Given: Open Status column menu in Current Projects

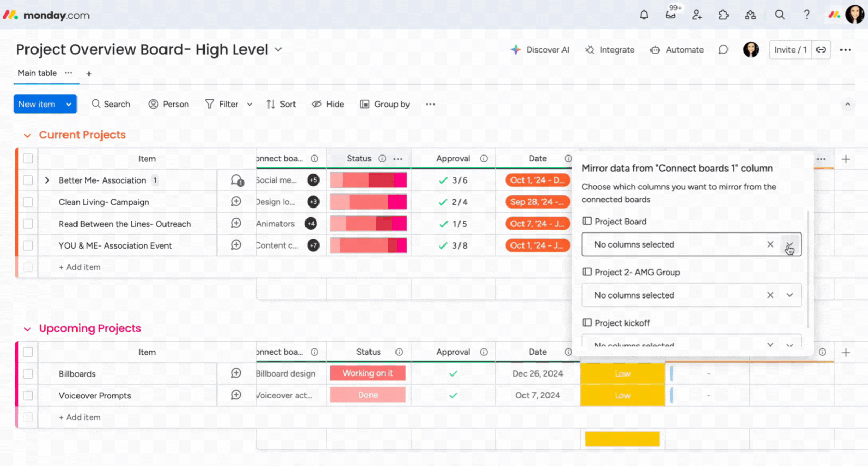Looking at the screenshot, I should pos(398,159).
